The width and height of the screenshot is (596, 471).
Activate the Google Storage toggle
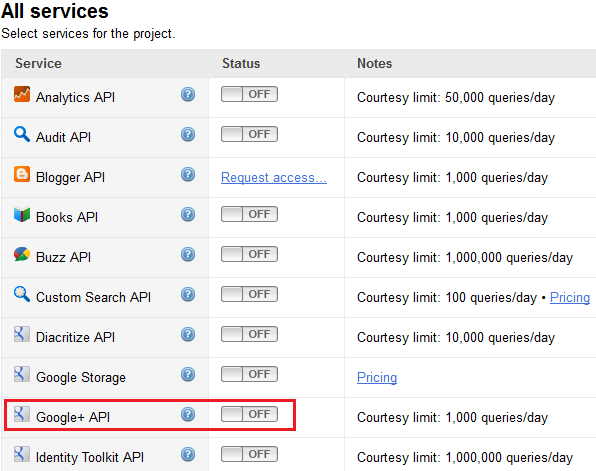point(249,374)
